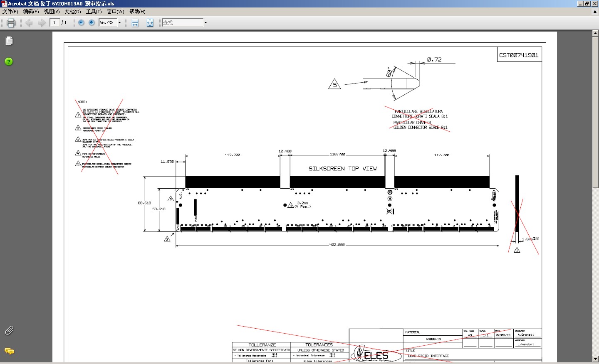Open the find options dropdown arrow
The width and height of the screenshot is (599, 364).
(x=205, y=23)
